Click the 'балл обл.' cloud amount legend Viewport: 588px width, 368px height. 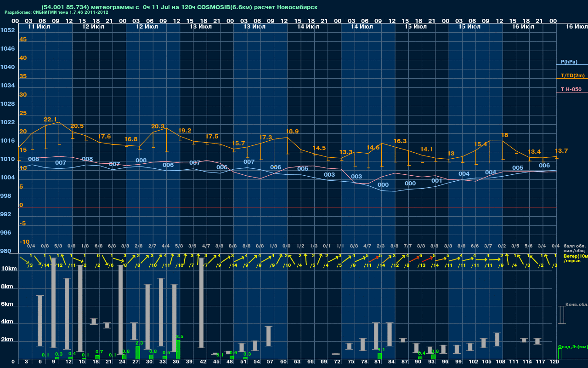pyautogui.click(x=574, y=246)
